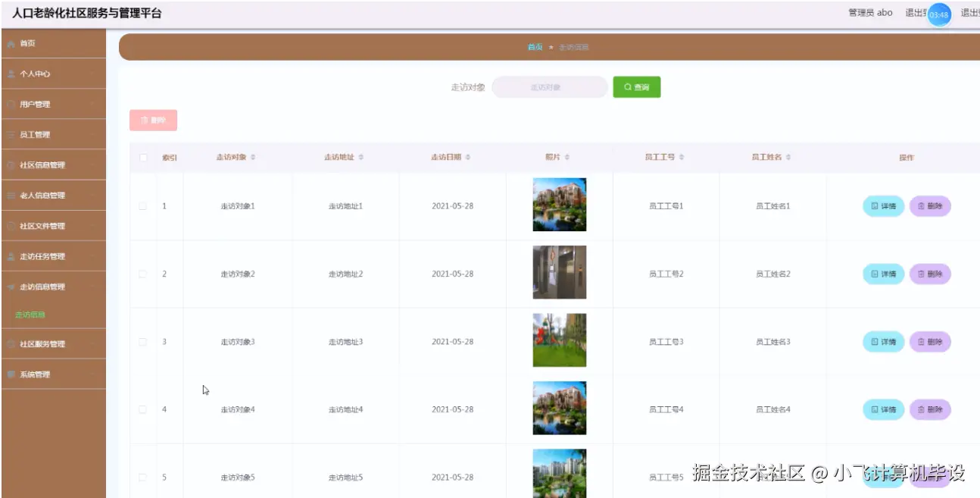This screenshot has width=980, height=498.
Task: Click the cell 员工姓名2
Action: [x=772, y=274]
